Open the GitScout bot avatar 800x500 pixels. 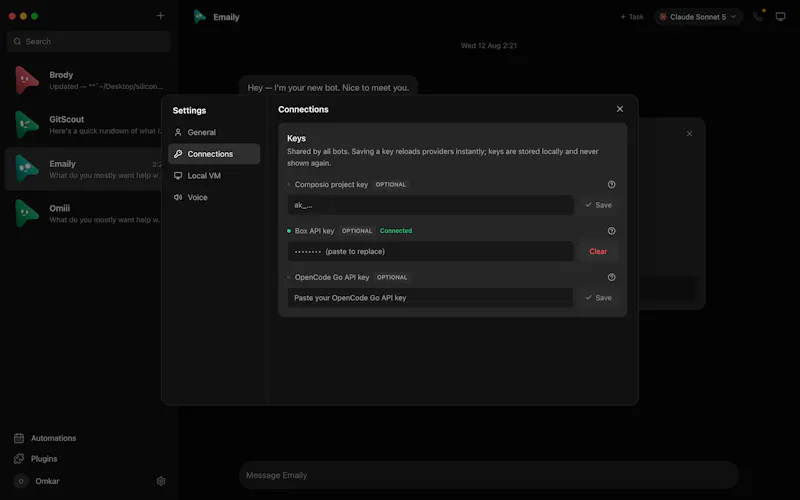(26, 124)
